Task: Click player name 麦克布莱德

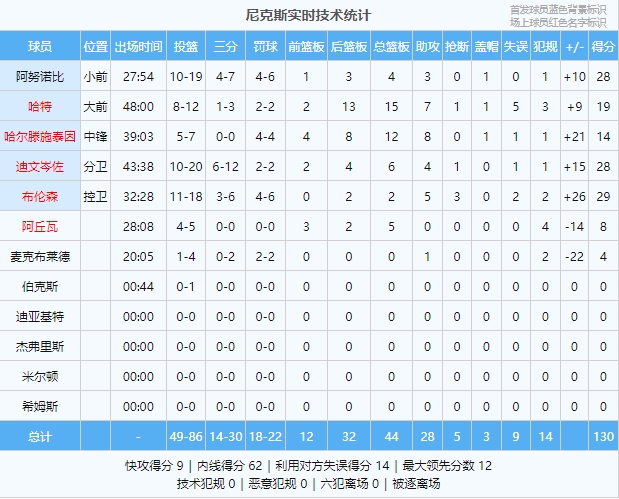Action: pyautogui.click(x=40, y=256)
